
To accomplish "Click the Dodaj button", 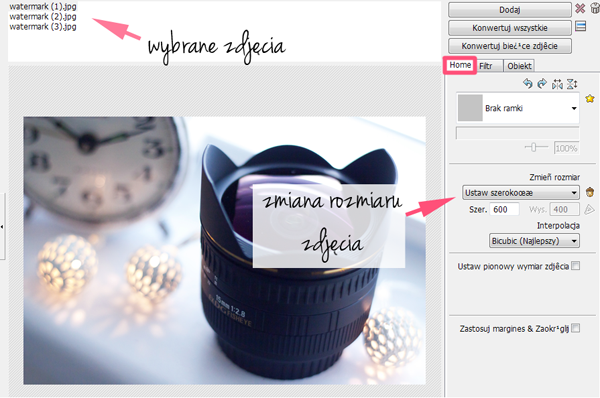I will [510, 10].
